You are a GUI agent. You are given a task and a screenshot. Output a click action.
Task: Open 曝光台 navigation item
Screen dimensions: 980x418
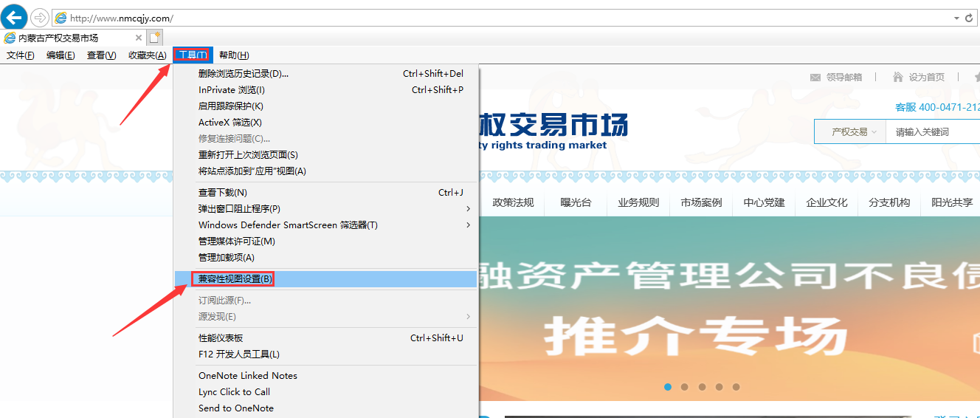coord(576,202)
